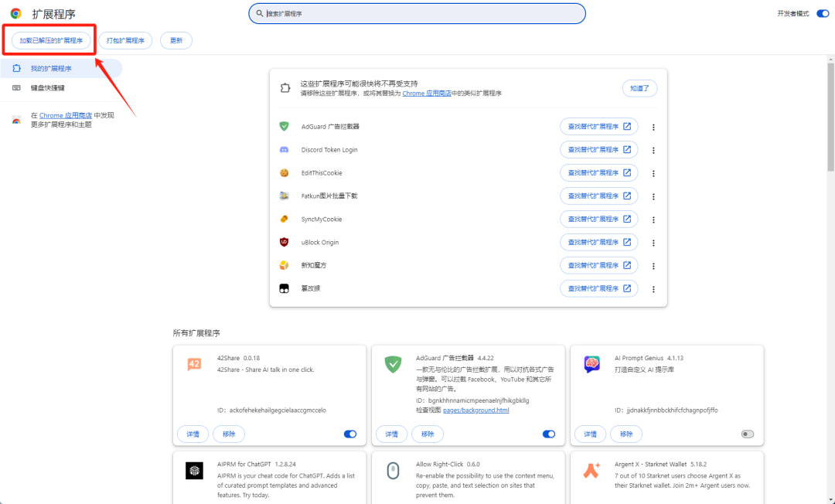Viewport: 835px width, 504px height.
Task: Click the SyncMyCookie icon
Action: click(x=285, y=219)
